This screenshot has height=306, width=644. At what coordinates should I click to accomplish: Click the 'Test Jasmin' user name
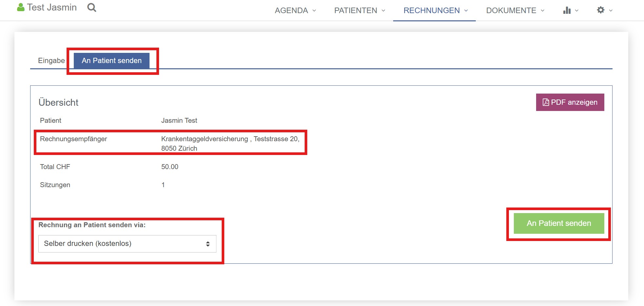pyautogui.click(x=52, y=7)
